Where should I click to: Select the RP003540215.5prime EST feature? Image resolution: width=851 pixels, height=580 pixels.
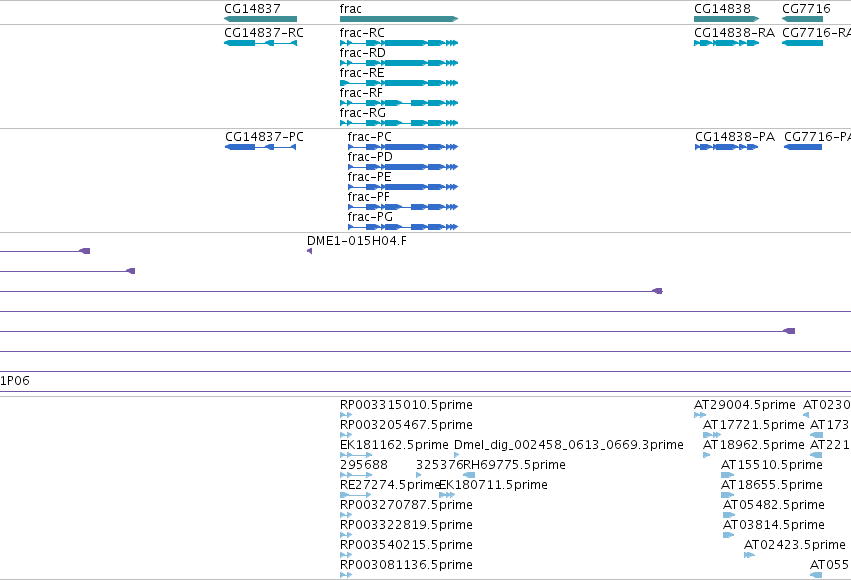point(346,556)
